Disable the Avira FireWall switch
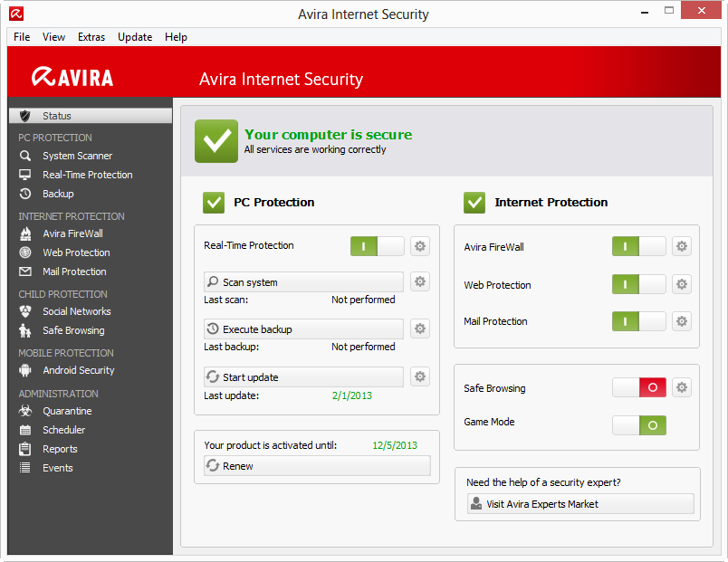728x562 pixels. (638, 247)
